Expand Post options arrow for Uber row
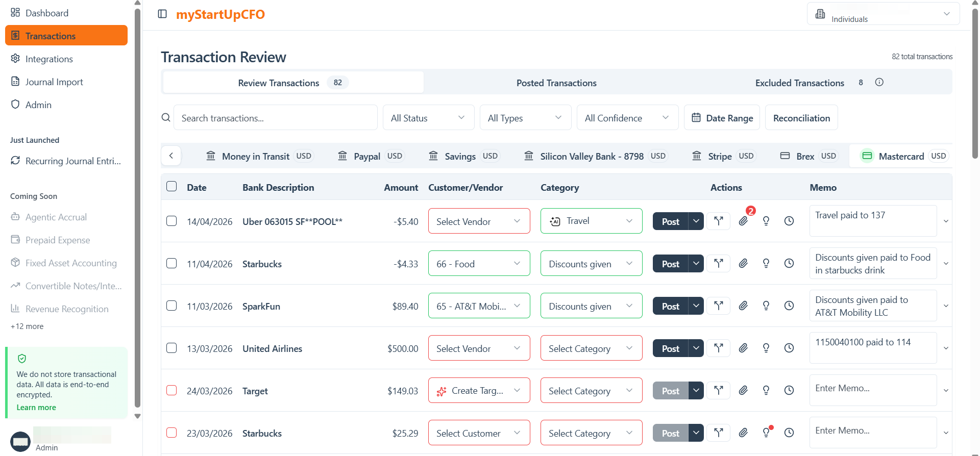The height and width of the screenshot is (456, 980). pos(696,221)
